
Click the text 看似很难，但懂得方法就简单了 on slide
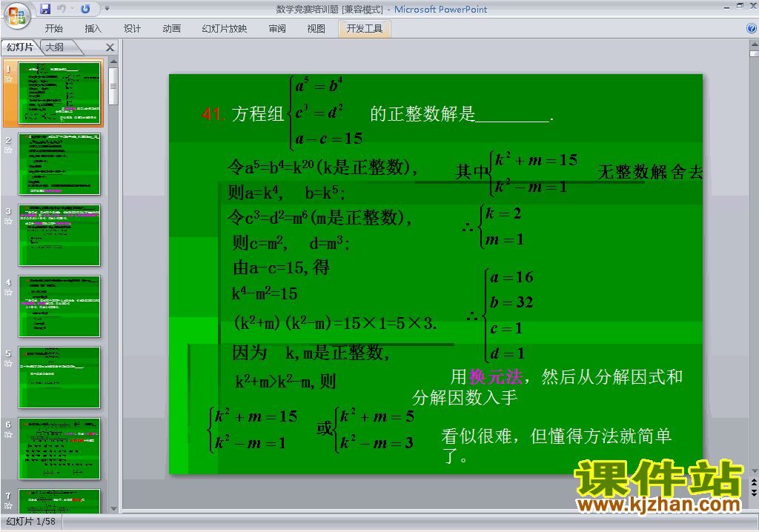coord(556,446)
